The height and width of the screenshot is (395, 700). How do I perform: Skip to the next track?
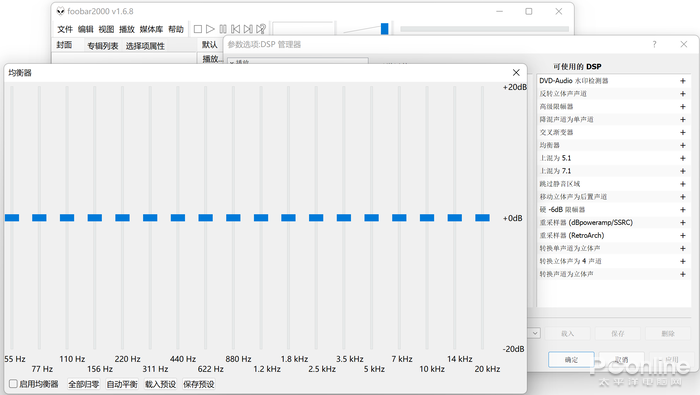click(248, 29)
